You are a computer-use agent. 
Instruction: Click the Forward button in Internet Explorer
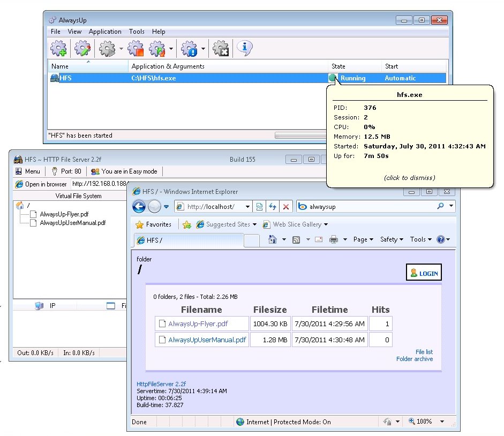(x=154, y=206)
